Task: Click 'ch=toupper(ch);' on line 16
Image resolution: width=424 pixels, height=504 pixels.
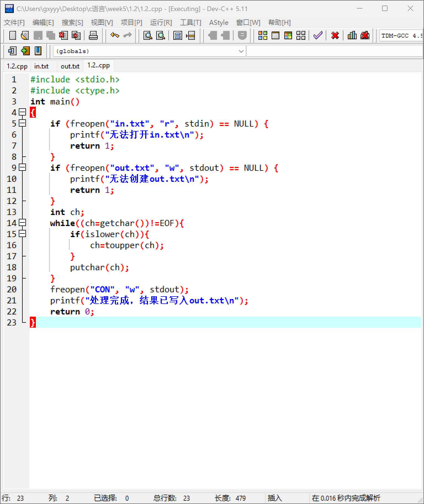Action: [127, 245]
